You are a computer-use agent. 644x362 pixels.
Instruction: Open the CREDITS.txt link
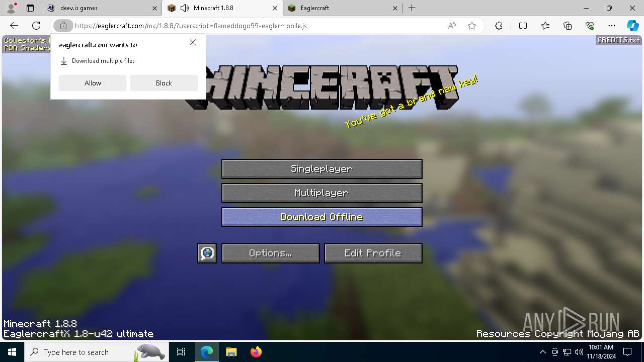click(x=618, y=40)
